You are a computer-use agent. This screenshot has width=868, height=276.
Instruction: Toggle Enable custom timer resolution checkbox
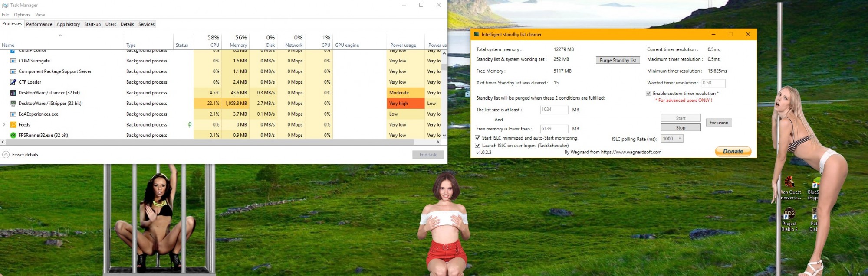pos(648,94)
